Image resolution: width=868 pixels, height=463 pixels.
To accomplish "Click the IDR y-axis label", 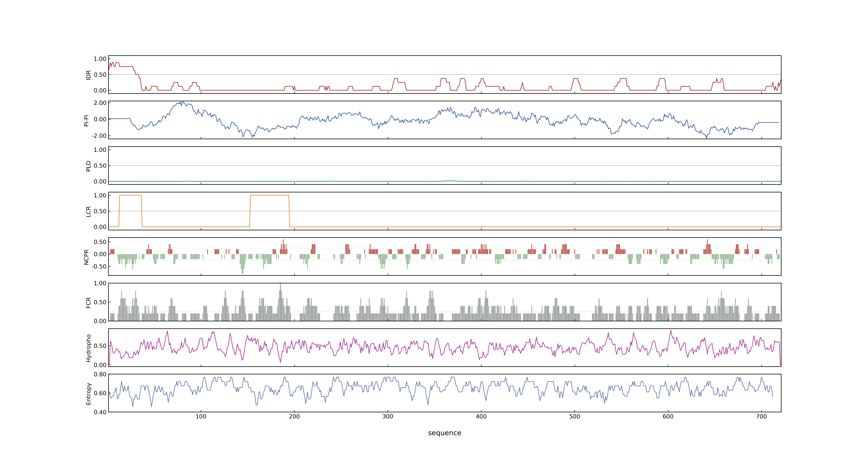I will tap(88, 75).
